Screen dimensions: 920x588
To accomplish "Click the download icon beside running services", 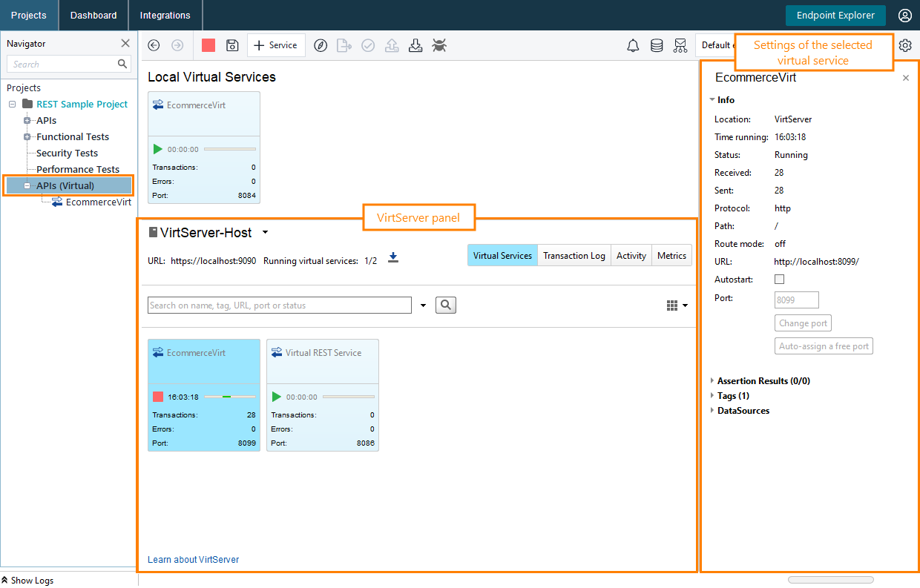I will pos(393,258).
